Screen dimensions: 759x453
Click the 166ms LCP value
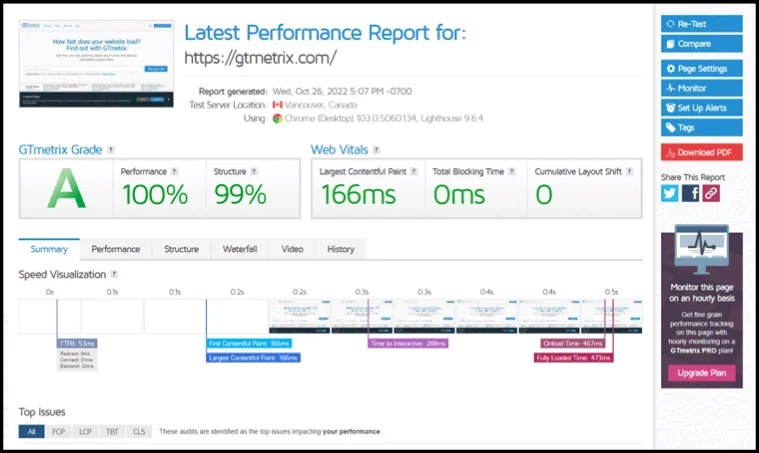358,195
